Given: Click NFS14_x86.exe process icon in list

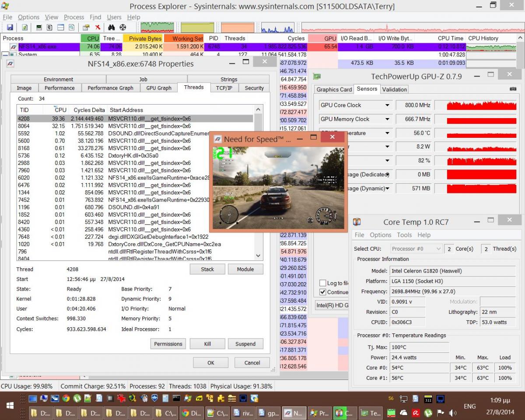Looking at the screenshot, I should pos(14,46).
